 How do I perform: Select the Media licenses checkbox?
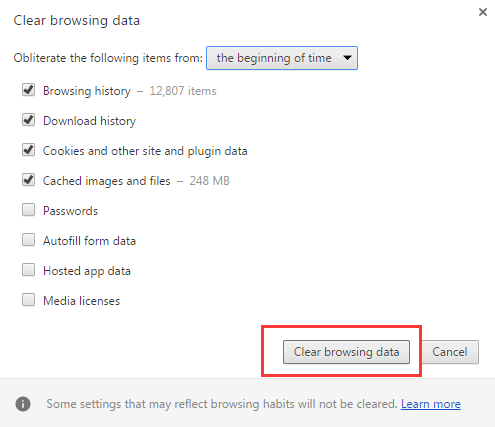[28, 300]
